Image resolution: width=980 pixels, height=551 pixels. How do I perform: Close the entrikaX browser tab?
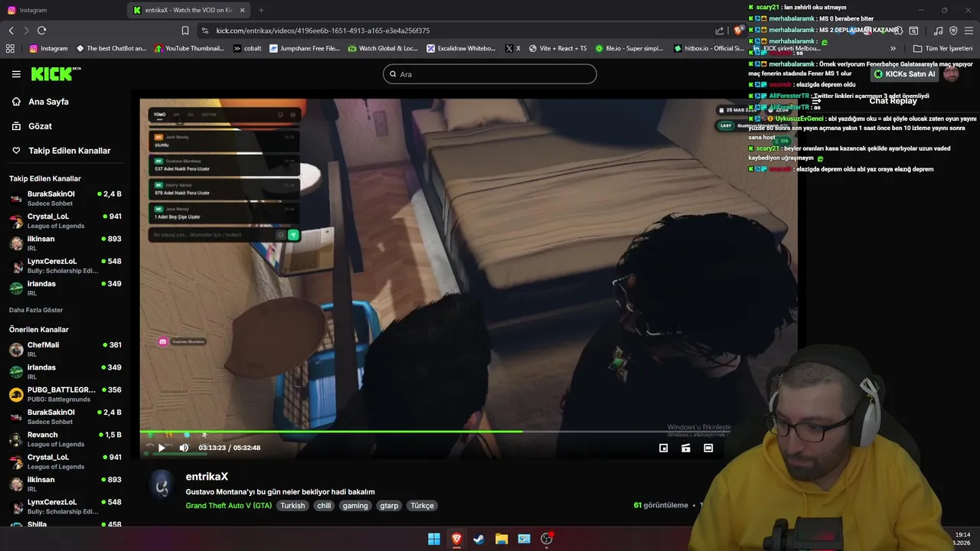243,10
